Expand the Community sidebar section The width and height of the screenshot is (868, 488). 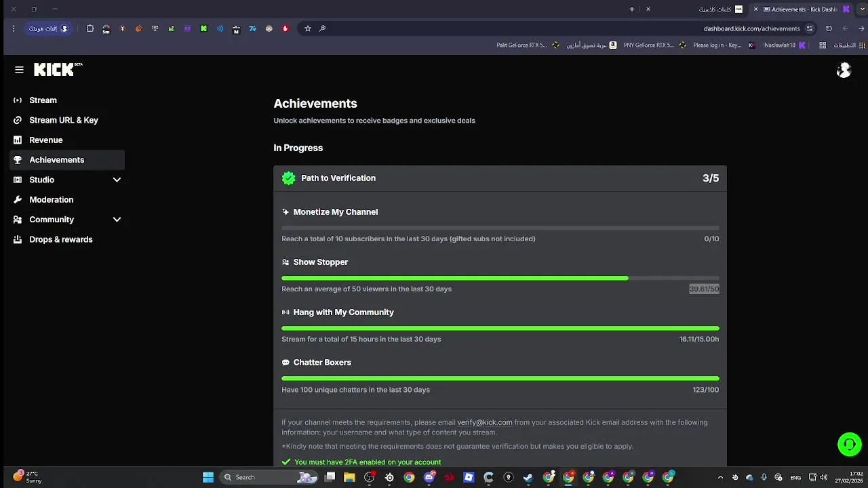coord(117,220)
